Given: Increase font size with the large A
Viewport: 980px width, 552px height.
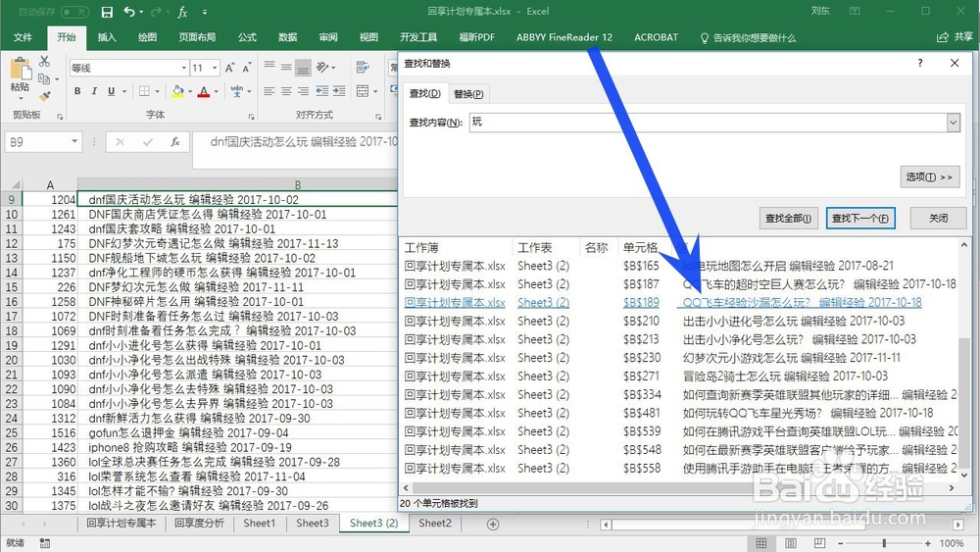Looking at the screenshot, I should [229, 68].
